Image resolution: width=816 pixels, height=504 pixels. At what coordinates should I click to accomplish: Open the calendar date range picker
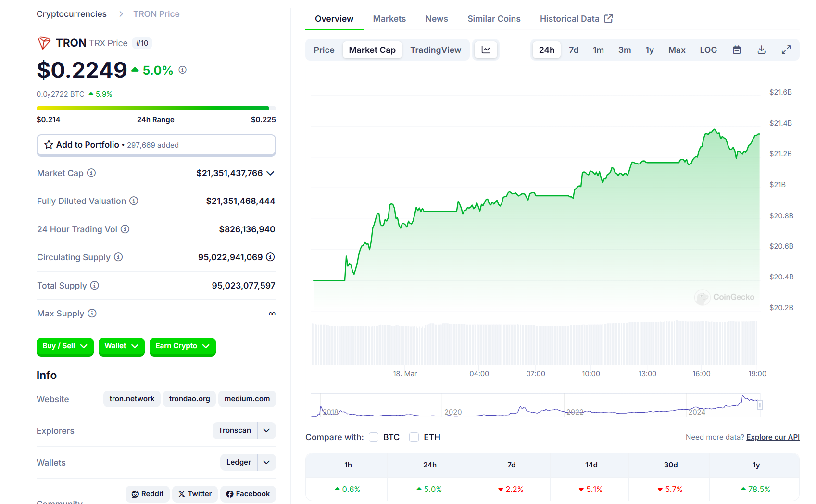coord(737,50)
